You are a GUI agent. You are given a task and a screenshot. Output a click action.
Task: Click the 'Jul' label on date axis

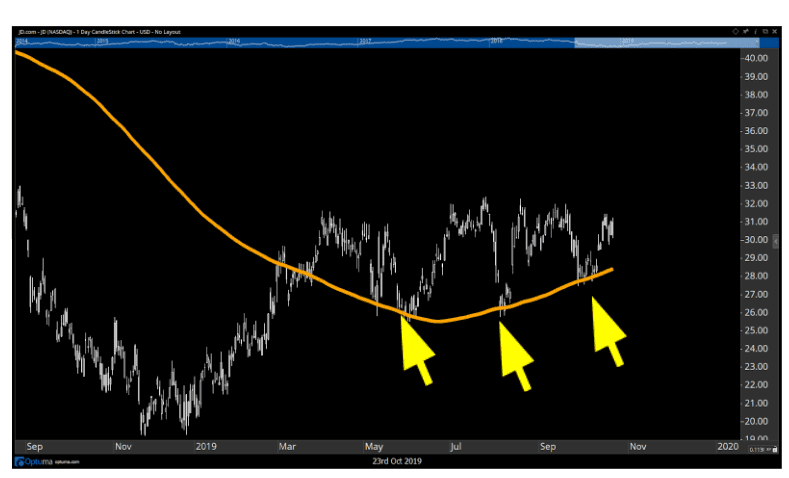[x=456, y=447]
